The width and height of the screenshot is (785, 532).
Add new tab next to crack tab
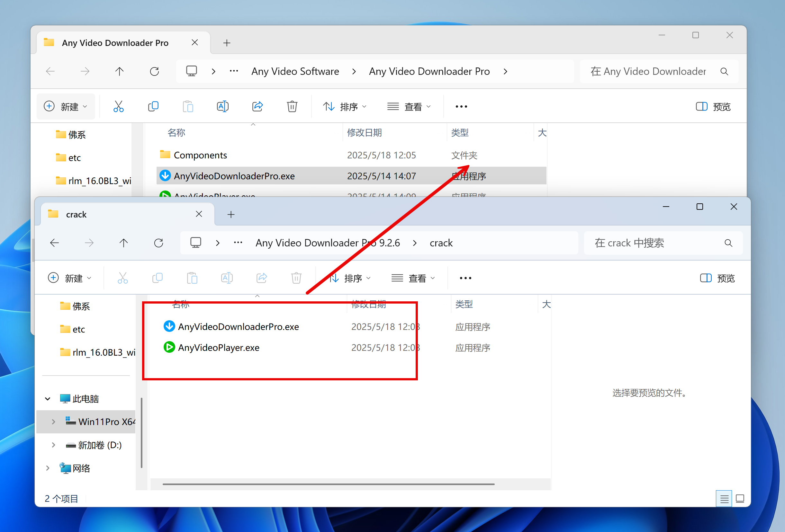click(x=231, y=214)
